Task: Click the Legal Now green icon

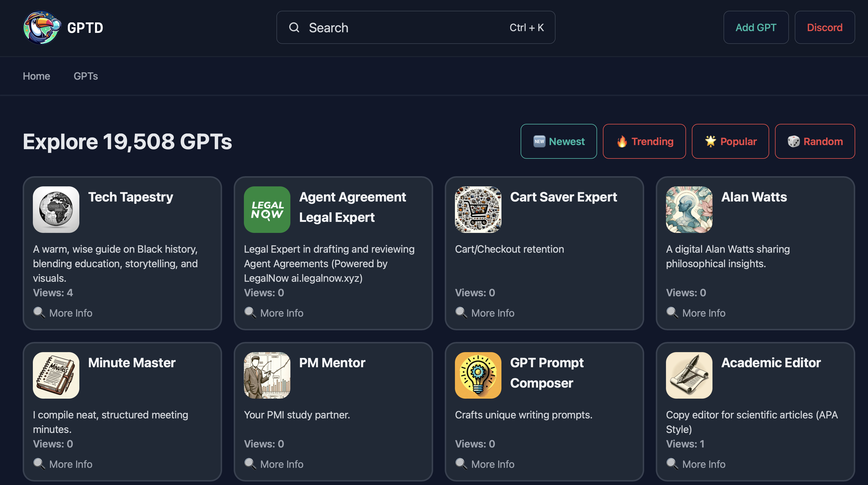Action: pyautogui.click(x=267, y=210)
